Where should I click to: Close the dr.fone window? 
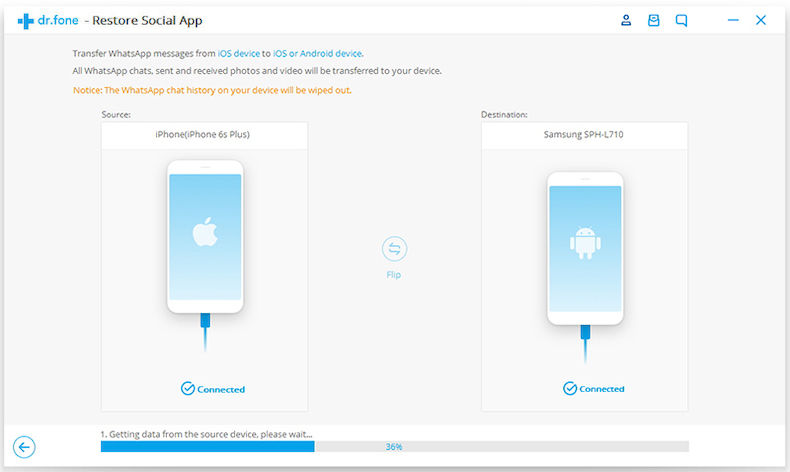[x=761, y=20]
